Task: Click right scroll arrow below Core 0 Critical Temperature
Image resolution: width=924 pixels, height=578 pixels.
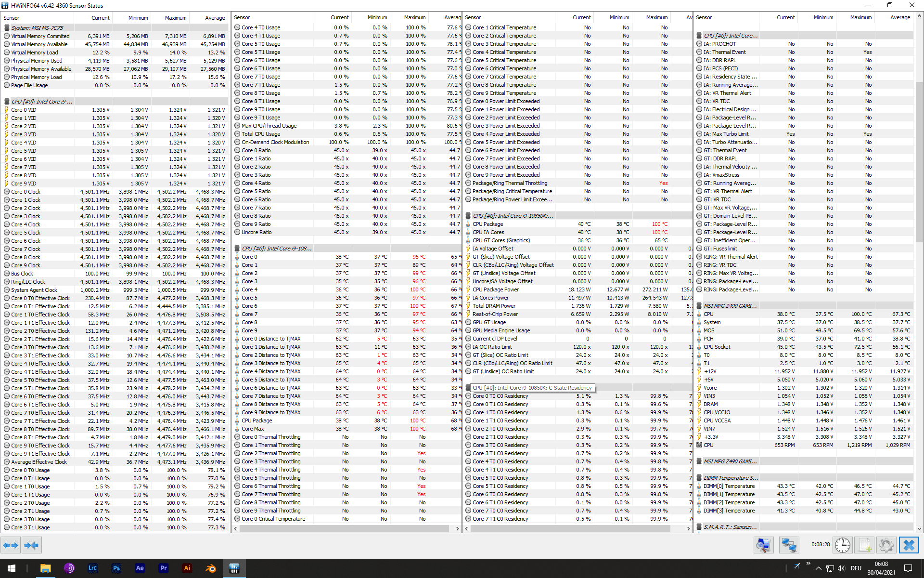Action: pyautogui.click(x=458, y=528)
